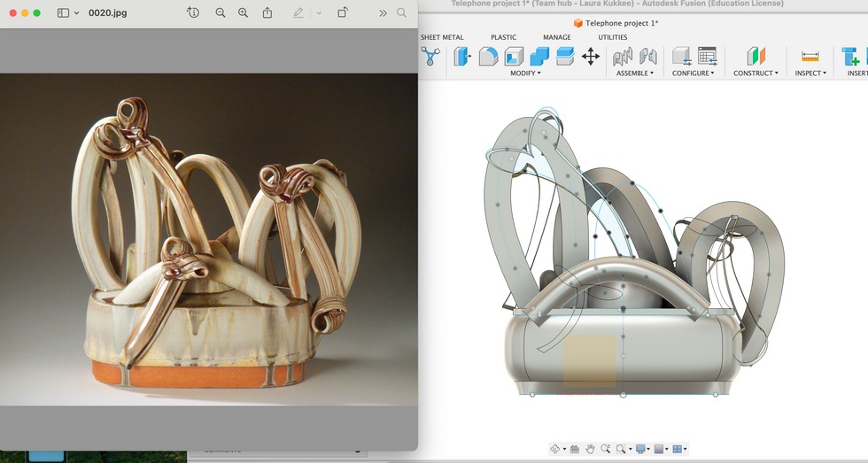Click the 0020.jpg window title

click(107, 12)
